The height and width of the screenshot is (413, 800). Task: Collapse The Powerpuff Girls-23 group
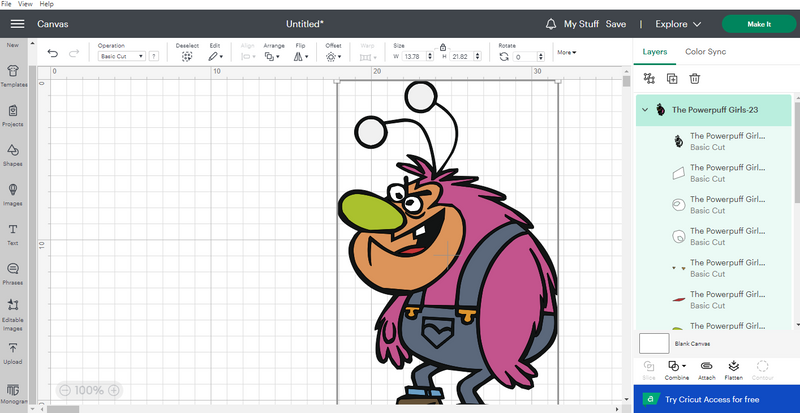645,110
